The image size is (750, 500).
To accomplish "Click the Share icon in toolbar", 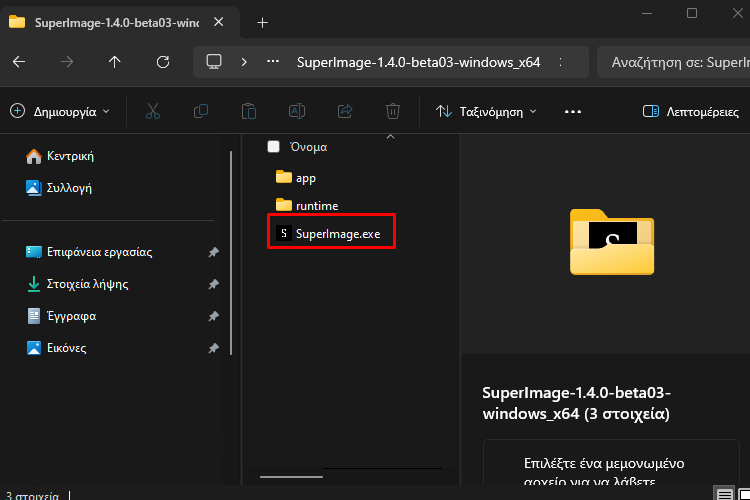I will (345, 111).
